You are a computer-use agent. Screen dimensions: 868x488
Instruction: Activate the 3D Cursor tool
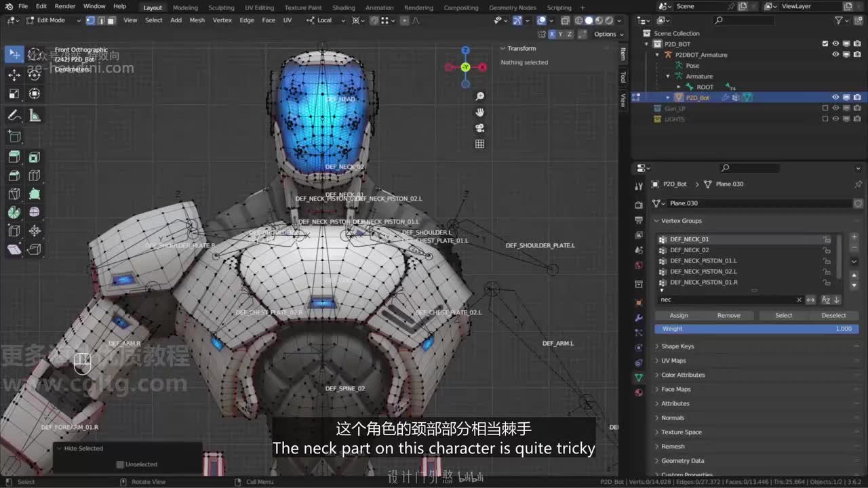point(35,54)
